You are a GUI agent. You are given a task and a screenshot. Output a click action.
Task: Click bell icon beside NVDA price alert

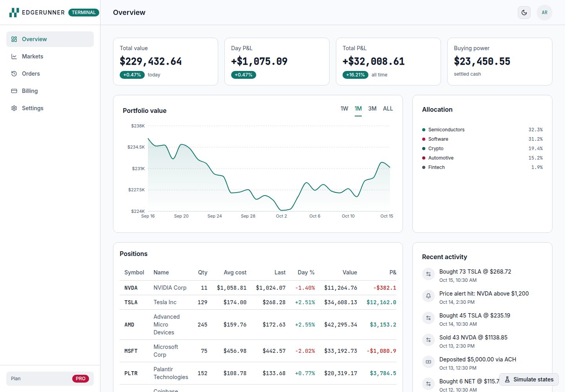(x=428, y=296)
